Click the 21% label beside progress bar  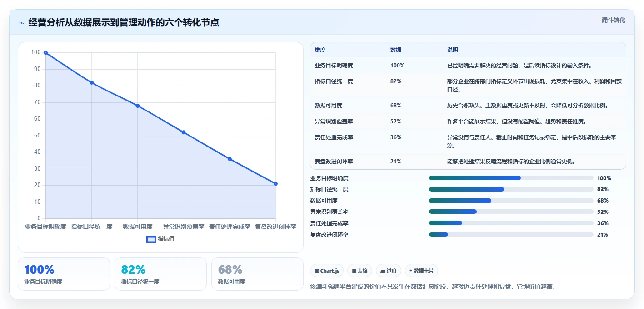pos(603,235)
